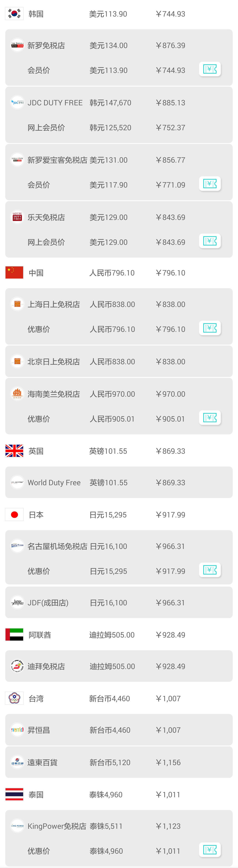This screenshot has width=238, height=868.
Task: Click the South Korea flag icon
Action: pos(14,13)
